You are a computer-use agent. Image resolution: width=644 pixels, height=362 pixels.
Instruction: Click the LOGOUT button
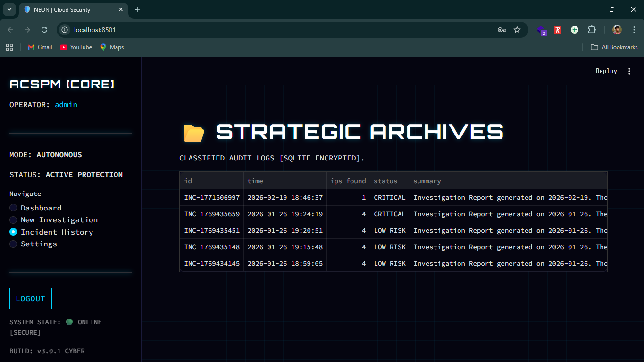[x=30, y=298]
